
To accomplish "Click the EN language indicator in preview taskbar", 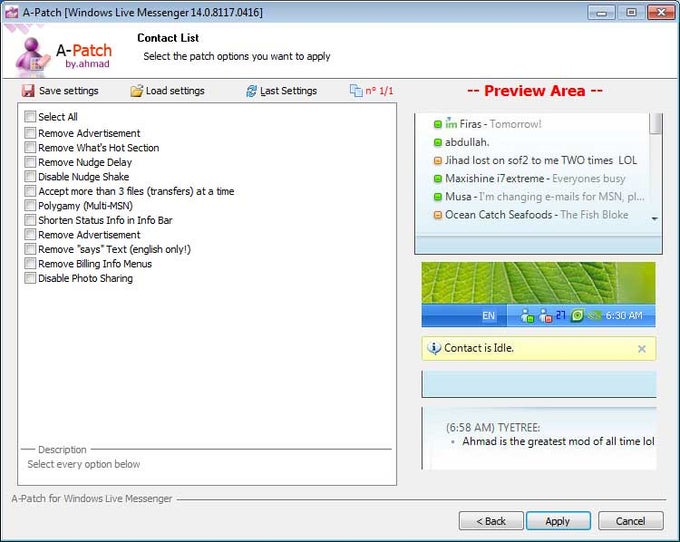I will click(x=488, y=316).
